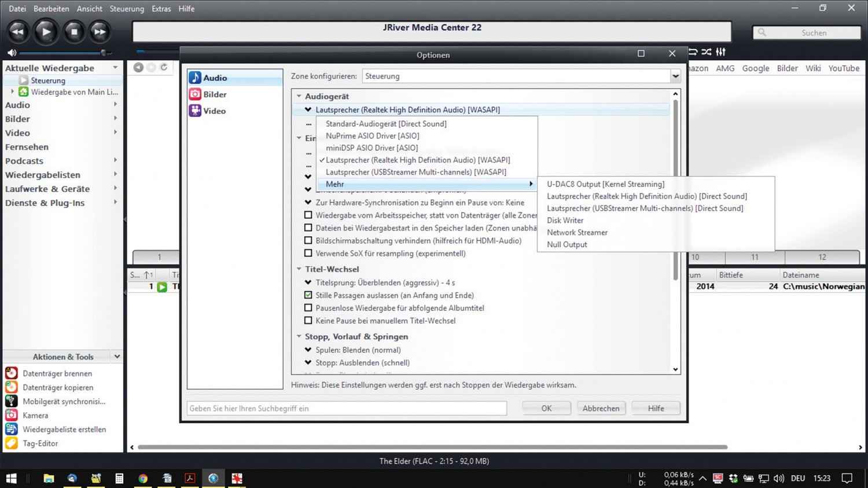868x488 pixels.
Task: Click the browser back arrow icon
Action: tap(138, 68)
